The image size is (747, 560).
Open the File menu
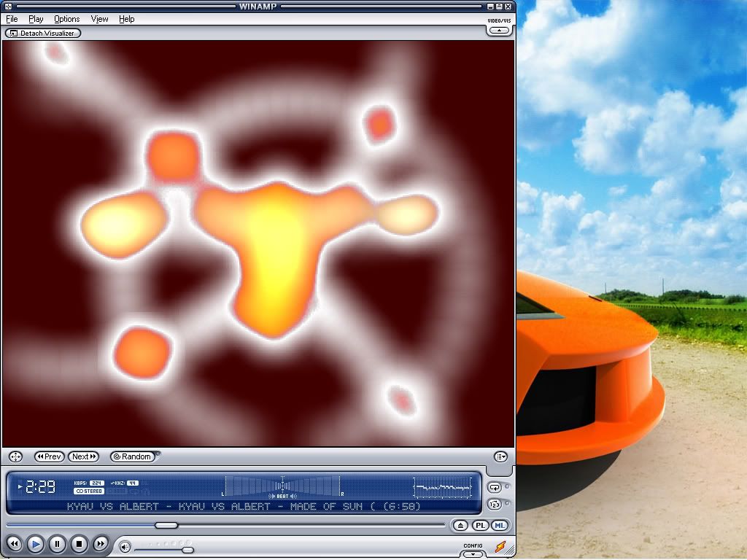(12, 19)
